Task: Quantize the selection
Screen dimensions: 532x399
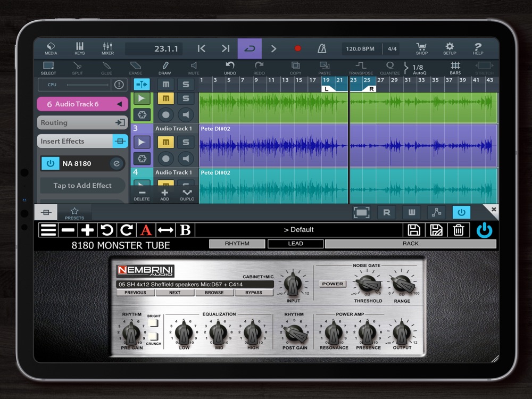Action: 390,68
